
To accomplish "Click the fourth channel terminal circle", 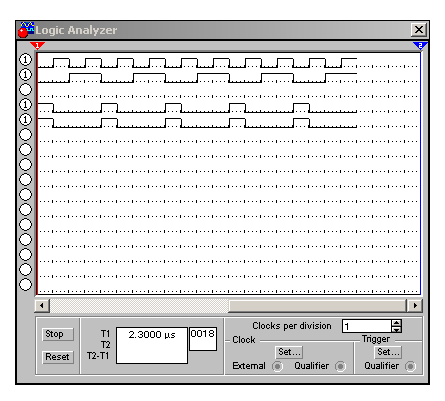I will point(25,105).
